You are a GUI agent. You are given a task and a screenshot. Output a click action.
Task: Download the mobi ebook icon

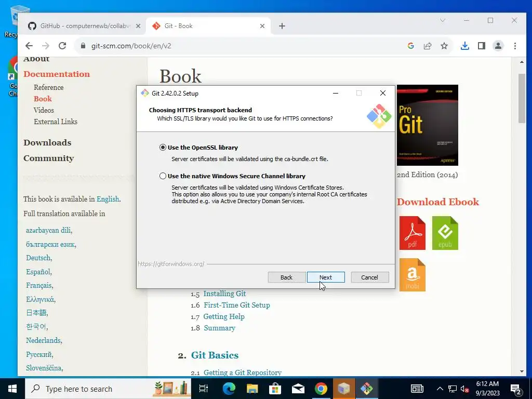click(x=412, y=275)
